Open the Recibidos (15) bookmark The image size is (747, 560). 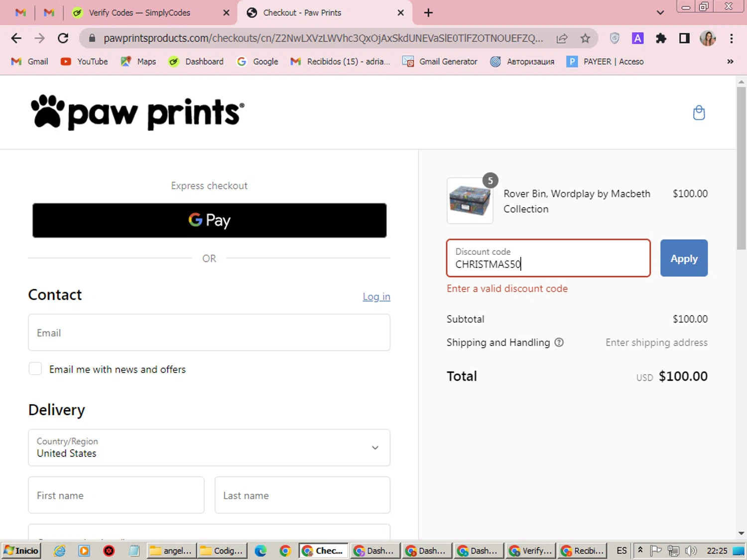340,61
